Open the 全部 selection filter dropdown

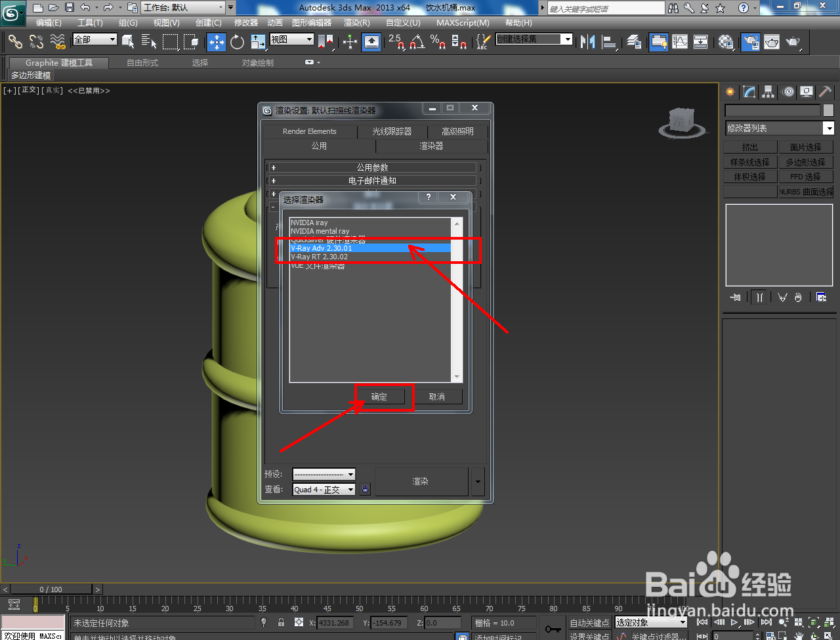click(94, 39)
